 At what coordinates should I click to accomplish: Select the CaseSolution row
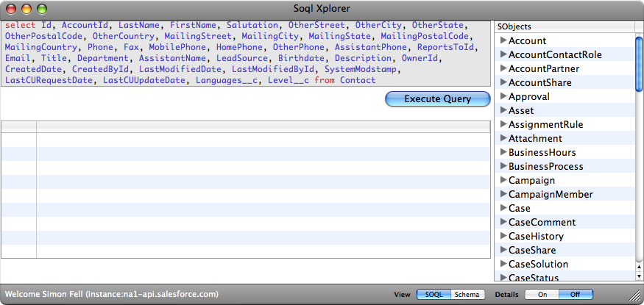point(565,264)
